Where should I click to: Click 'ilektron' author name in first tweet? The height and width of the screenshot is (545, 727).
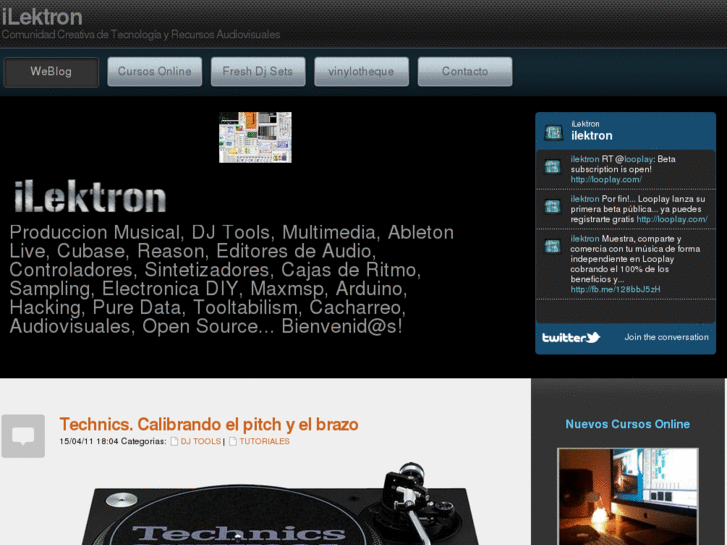click(585, 159)
